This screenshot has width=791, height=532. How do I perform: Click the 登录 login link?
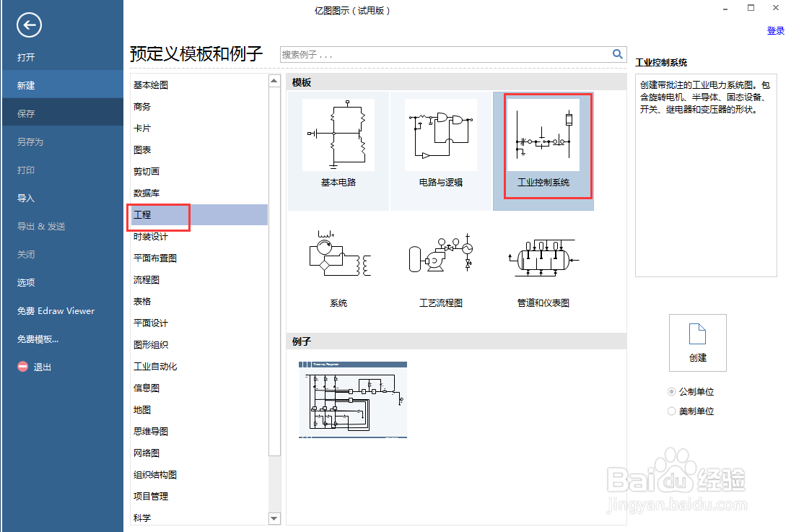coord(775,31)
